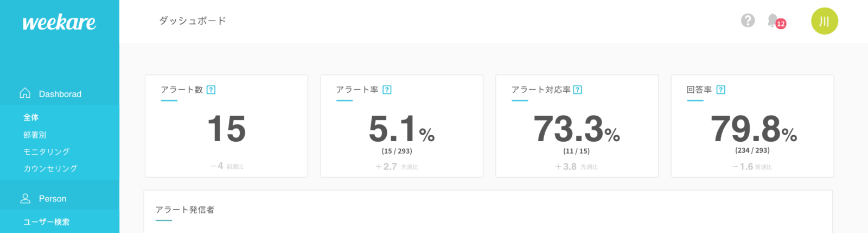Open モニタリング sidebar item
Viewport: 868px width, 233px height.
click(x=46, y=152)
